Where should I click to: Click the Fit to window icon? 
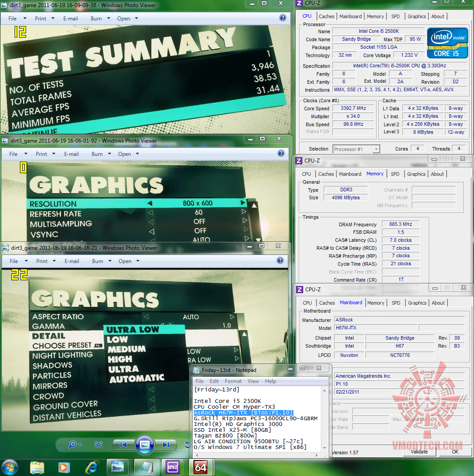tap(98, 445)
